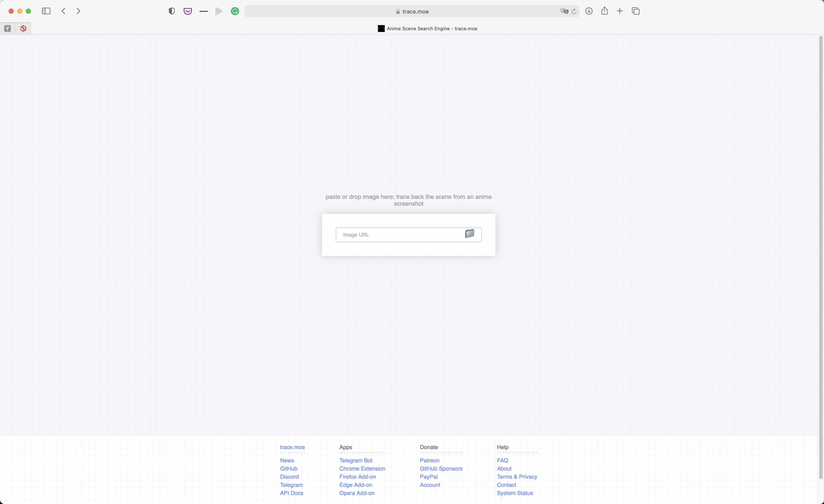This screenshot has width=824, height=504.
Task: Open the trace.moe footer link
Action: [x=292, y=447]
